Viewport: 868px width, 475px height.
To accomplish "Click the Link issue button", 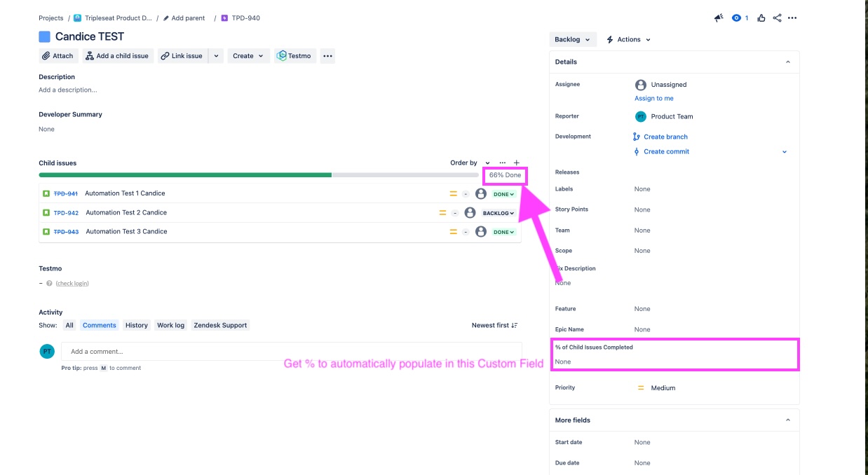I will click(182, 56).
